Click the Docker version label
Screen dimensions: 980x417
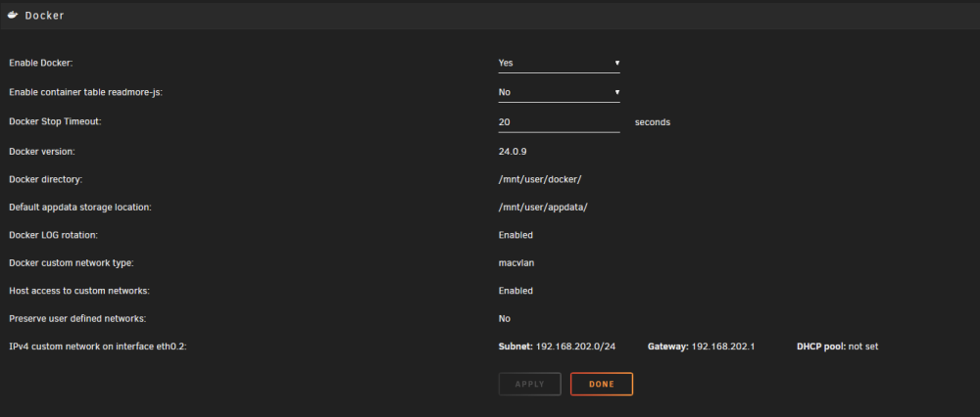(42, 151)
